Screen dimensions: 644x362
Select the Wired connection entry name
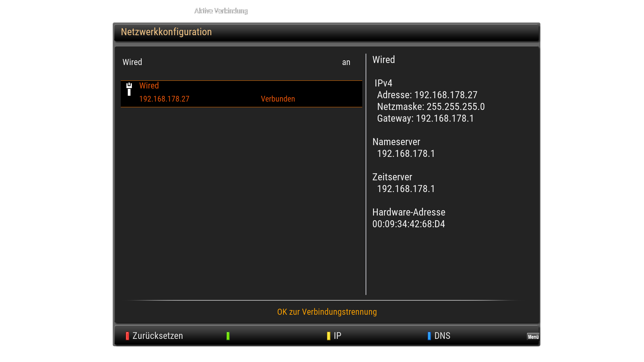(149, 86)
